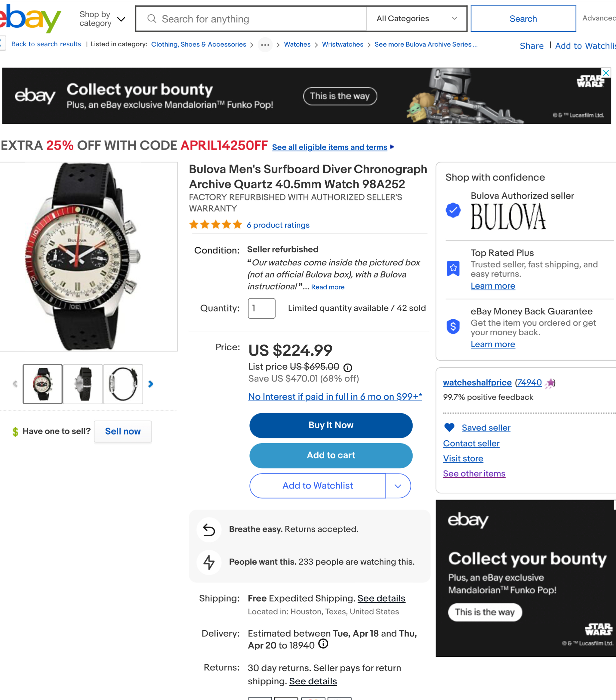Click the saved seller heart icon
The height and width of the screenshot is (700, 616).
pyautogui.click(x=449, y=427)
